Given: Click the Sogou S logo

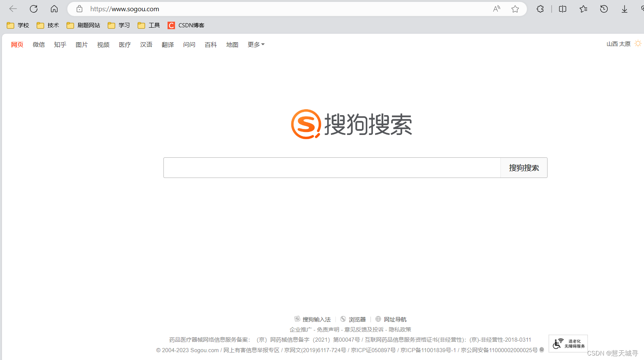Looking at the screenshot, I should [306, 124].
